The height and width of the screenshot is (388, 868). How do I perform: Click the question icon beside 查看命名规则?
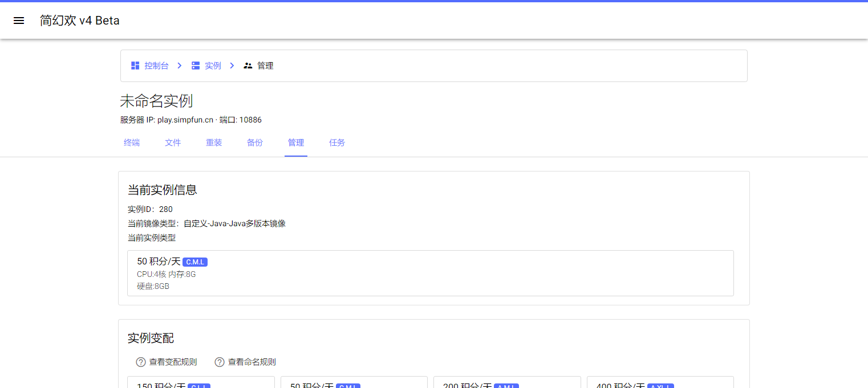220,362
